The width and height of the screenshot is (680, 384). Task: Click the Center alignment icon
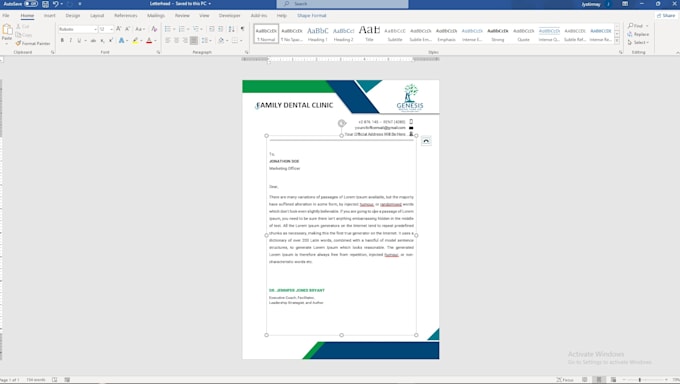coord(177,40)
